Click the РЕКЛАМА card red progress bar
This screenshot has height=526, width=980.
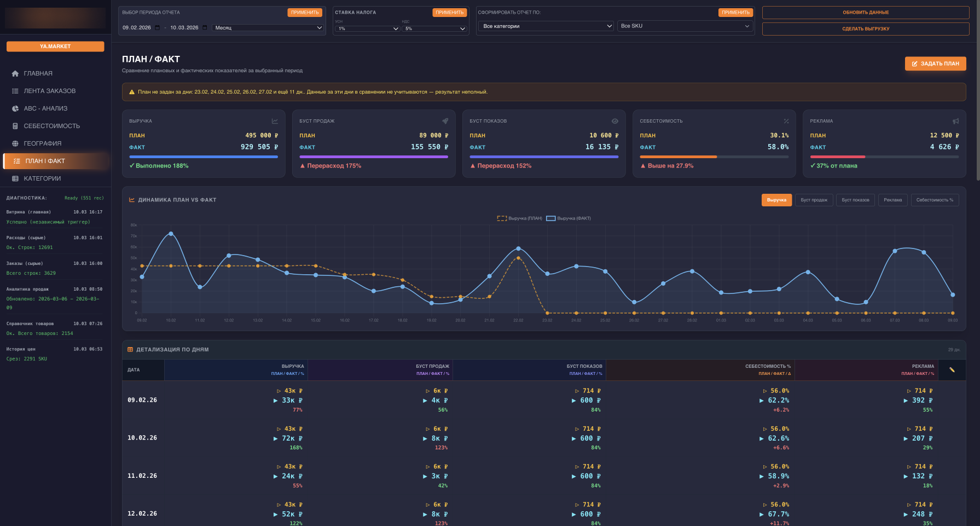[838, 157]
